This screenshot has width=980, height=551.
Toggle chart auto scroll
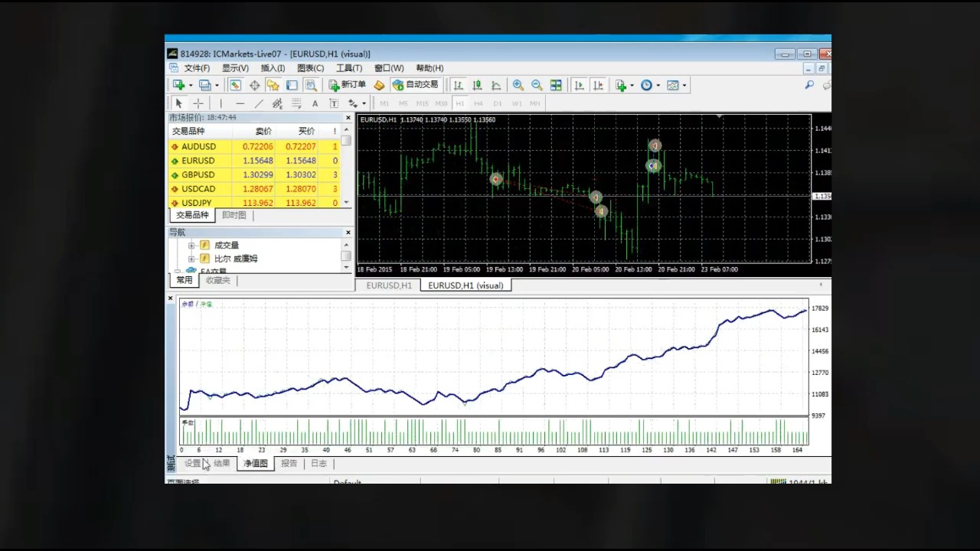pyautogui.click(x=580, y=85)
